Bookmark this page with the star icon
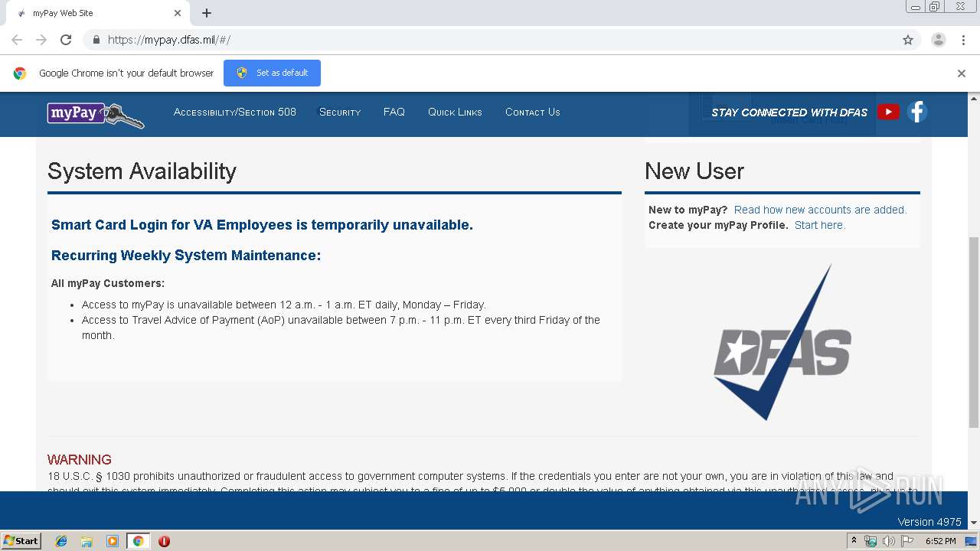 908,40
